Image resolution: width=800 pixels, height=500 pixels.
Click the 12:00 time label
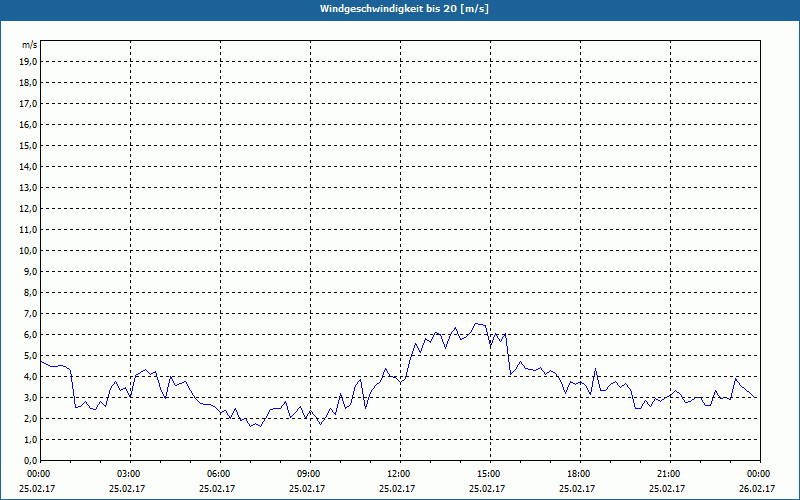[399, 474]
